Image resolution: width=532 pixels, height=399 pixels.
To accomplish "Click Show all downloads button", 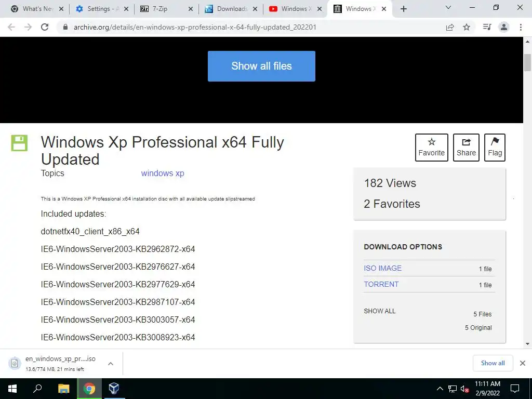I will pos(493,363).
